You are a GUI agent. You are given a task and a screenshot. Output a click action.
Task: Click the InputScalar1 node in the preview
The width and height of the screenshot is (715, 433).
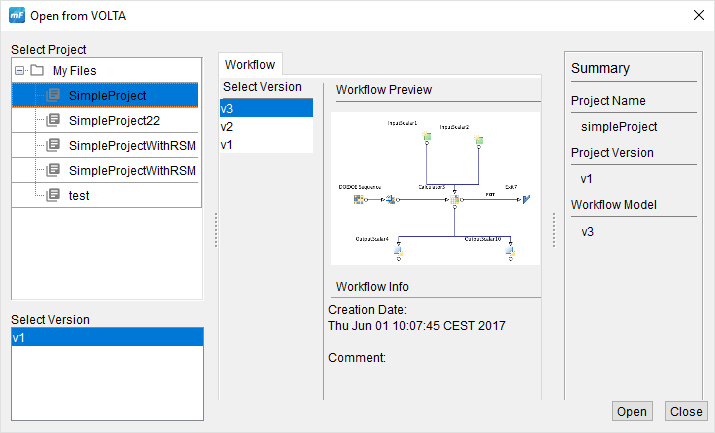tap(427, 136)
